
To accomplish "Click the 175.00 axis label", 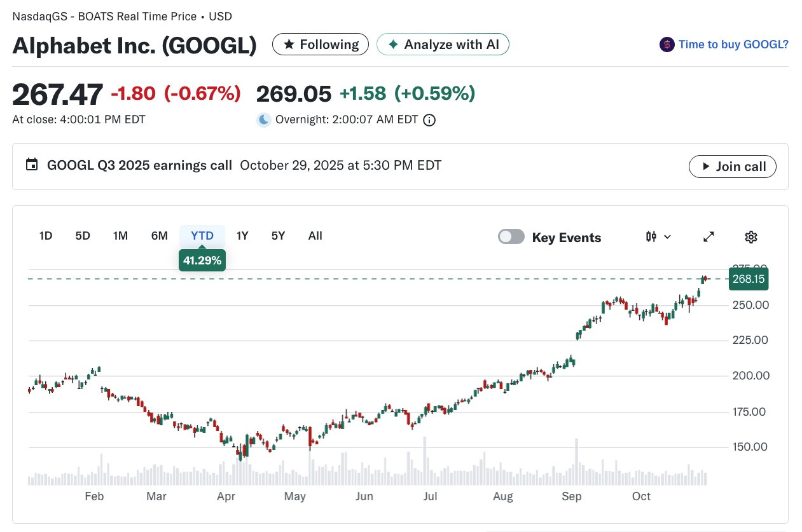I will [750, 412].
